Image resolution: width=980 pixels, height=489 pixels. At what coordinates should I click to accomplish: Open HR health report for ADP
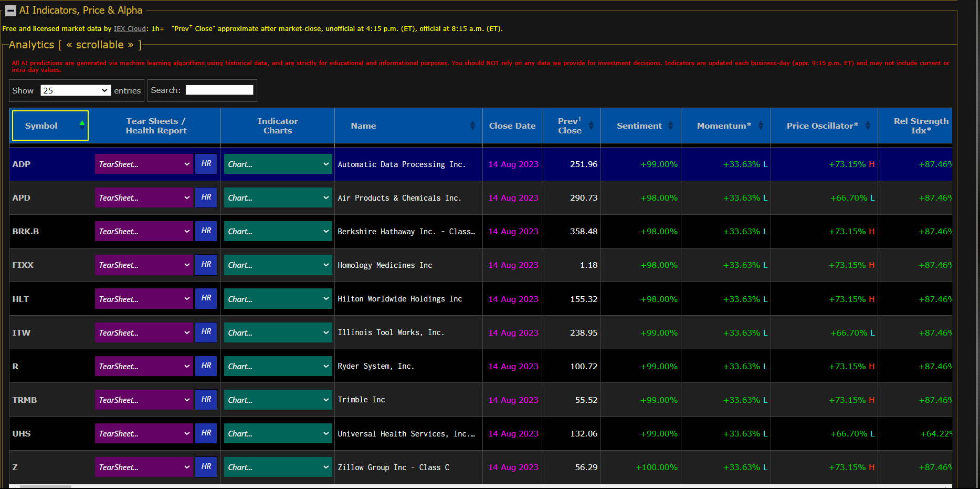coord(206,164)
